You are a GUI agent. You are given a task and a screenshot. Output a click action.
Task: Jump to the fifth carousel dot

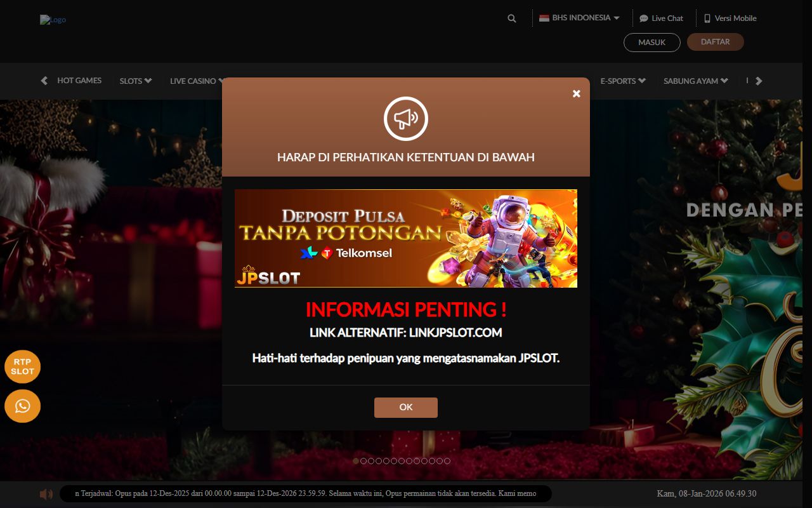(386, 461)
